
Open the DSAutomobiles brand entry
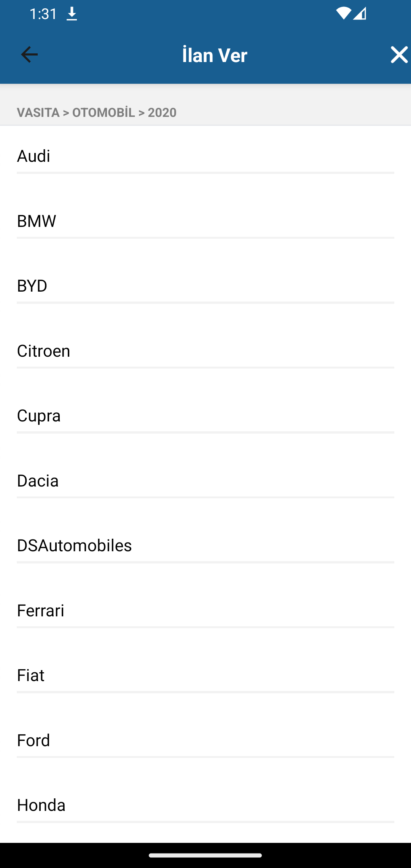click(x=205, y=546)
